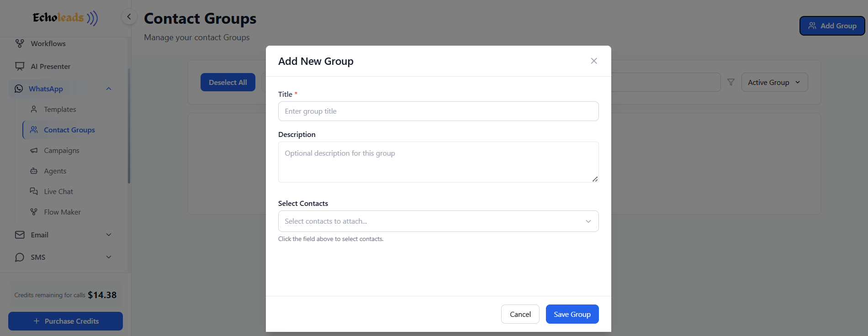Viewport: 868px width, 336px height.
Task: Collapse the WhatsApp section chevron
Action: pyautogui.click(x=108, y=89)
